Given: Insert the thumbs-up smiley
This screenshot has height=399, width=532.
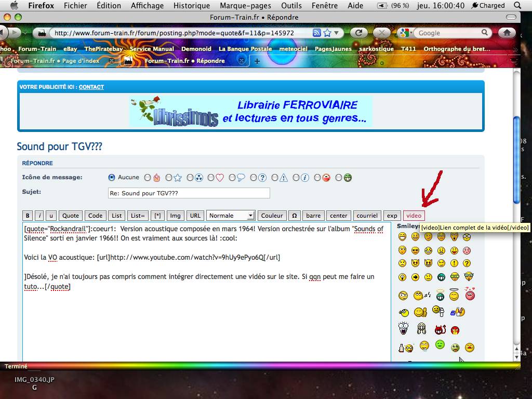Looking at the screenshot, I should [x=421, y=312].
